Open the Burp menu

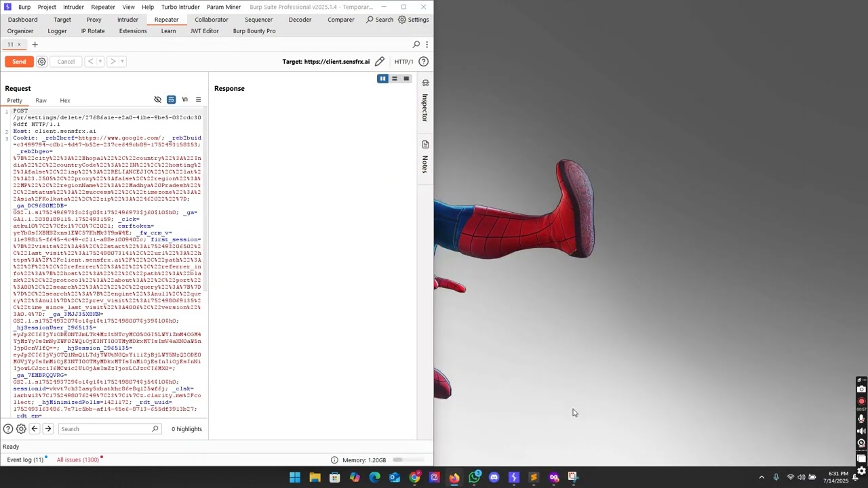pyautogui.click(x=24, y=7)
